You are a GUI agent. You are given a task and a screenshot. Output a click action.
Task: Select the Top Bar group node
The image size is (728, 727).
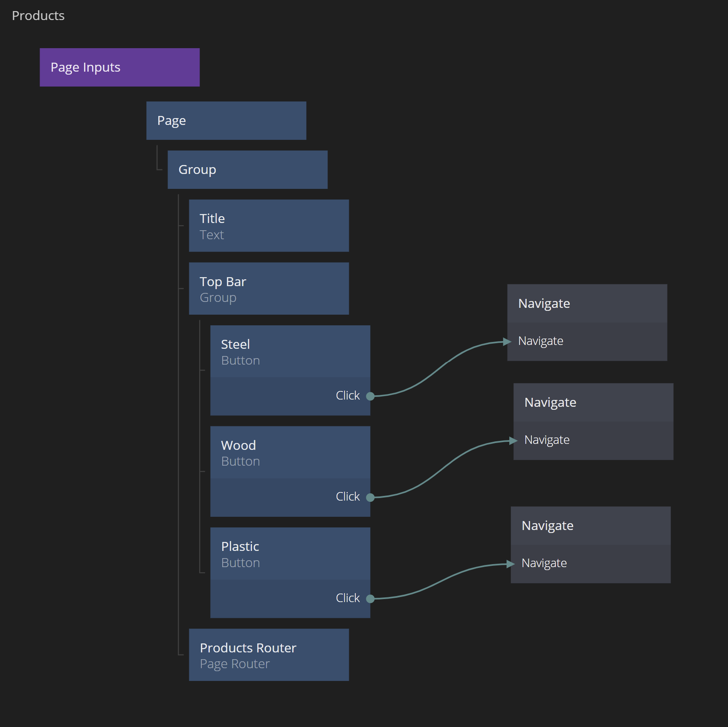(x=269, y=289)
